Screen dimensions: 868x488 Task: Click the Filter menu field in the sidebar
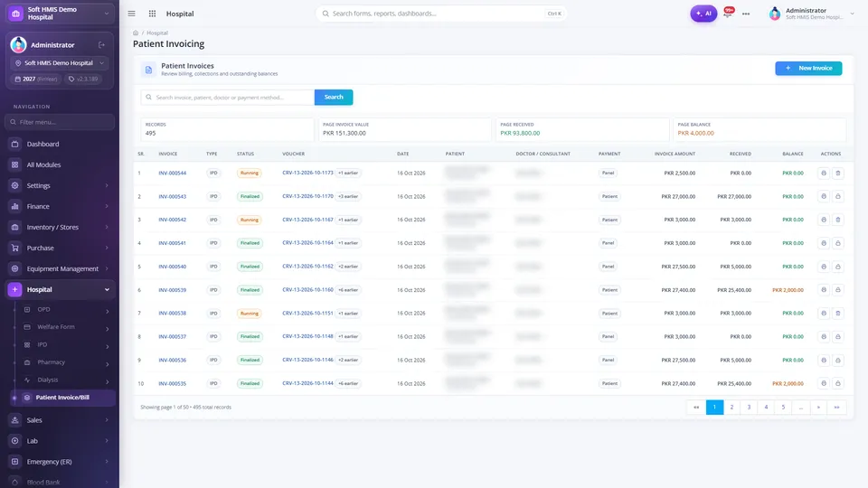pos(60,122)
